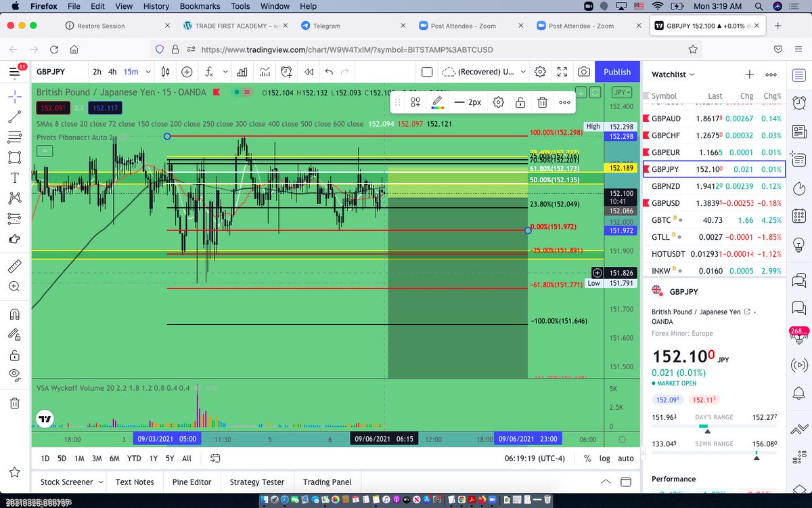
Task: Select the 2h timeframe
Action: (x=97, y=72)
